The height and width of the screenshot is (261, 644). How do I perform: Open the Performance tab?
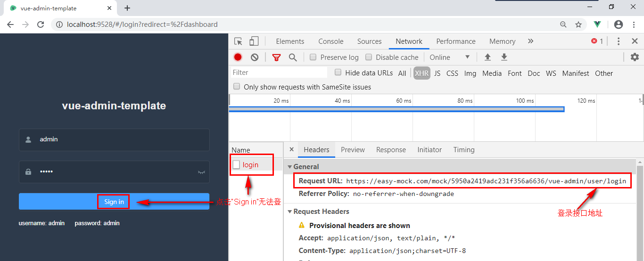point(456,41)
